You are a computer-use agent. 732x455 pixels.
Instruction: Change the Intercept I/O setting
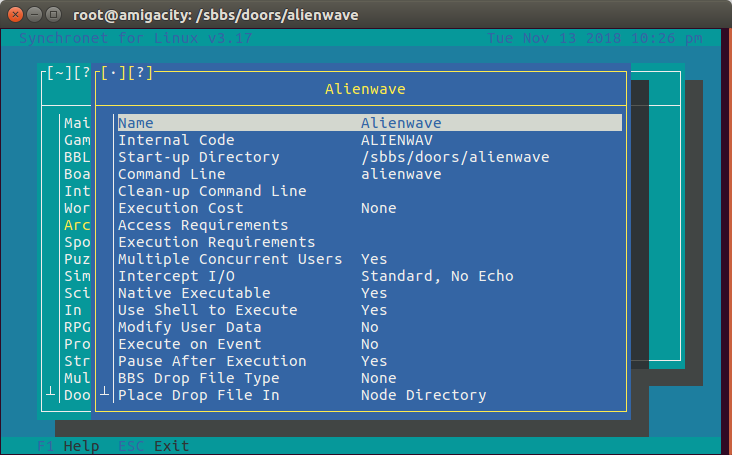pyautogui.click(x=370, y=276)
